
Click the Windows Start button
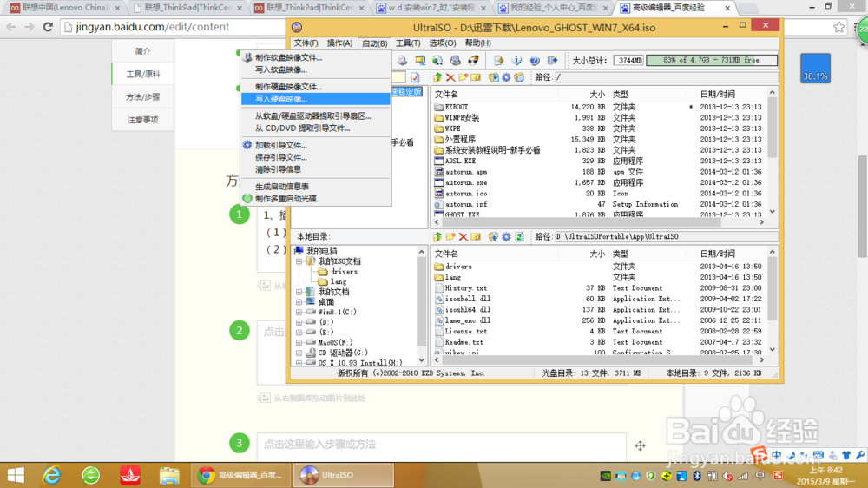16,475
